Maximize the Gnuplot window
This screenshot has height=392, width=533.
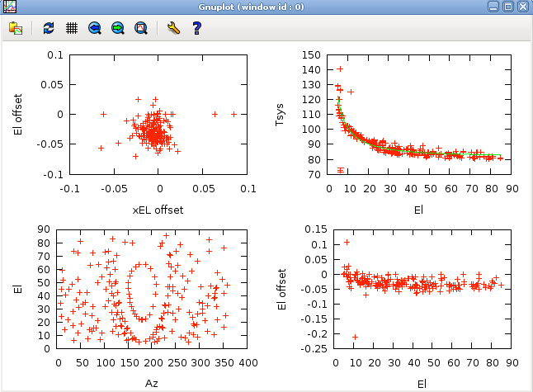pyautogui.click(x=508, y=7)
